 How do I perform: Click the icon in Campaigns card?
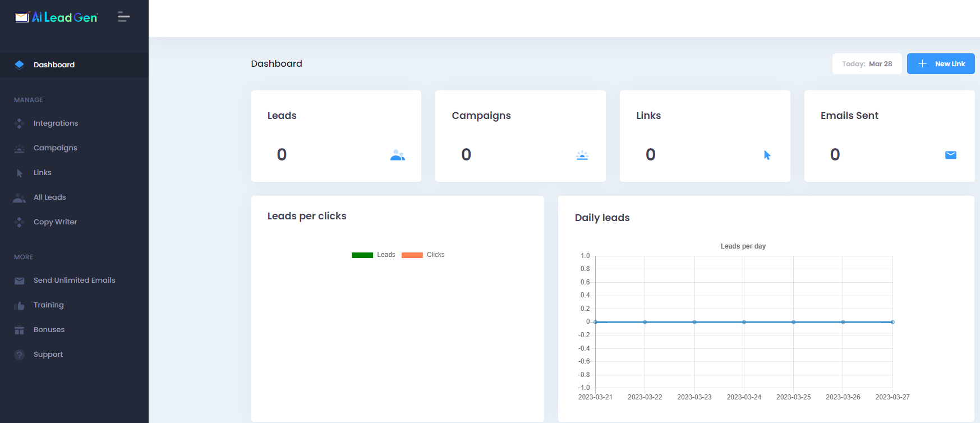[x=582, y=155]
